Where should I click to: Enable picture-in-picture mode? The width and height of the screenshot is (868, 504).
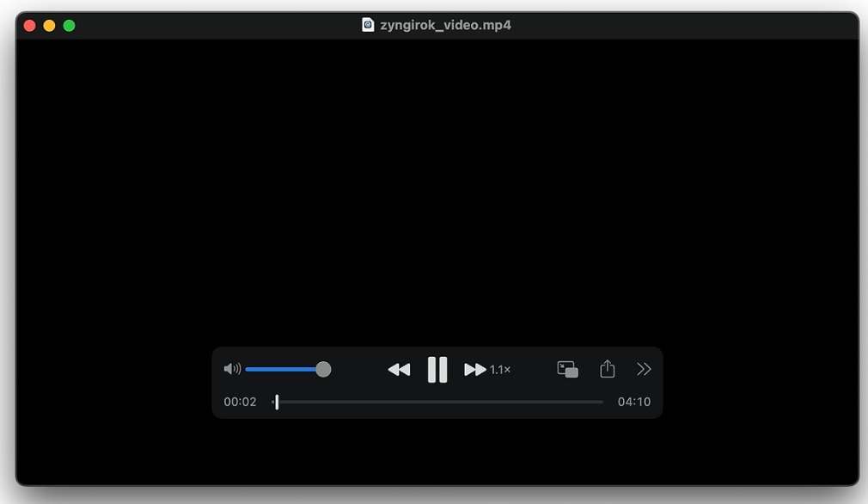pyautogui.click(x=567, y=369)
